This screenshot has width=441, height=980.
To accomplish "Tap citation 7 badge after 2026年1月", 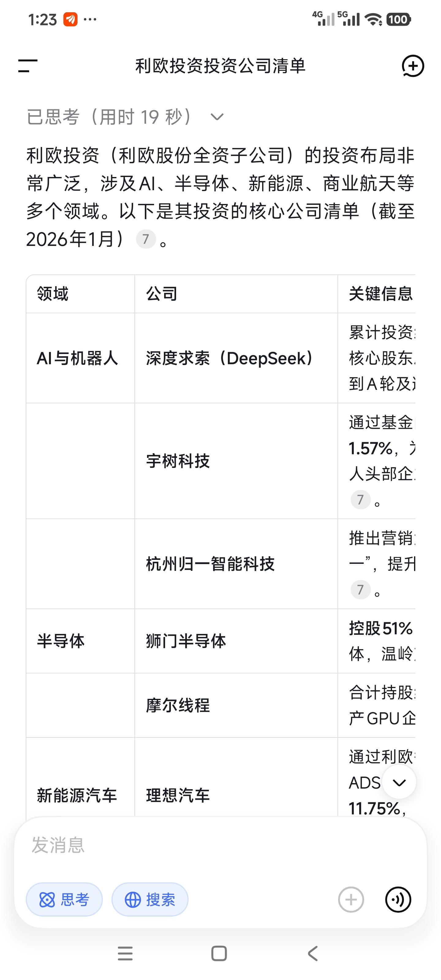I will [146, 239].
